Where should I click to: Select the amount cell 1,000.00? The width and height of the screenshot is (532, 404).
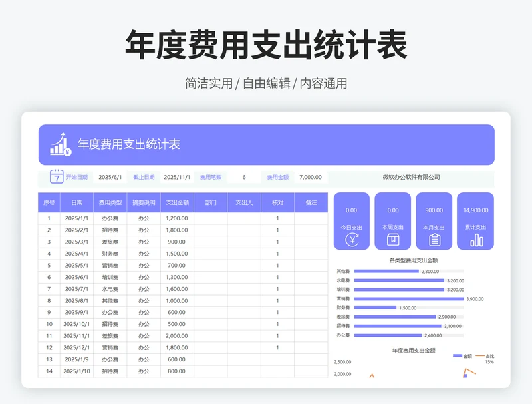pyautogui.click(x=177, y=301)
